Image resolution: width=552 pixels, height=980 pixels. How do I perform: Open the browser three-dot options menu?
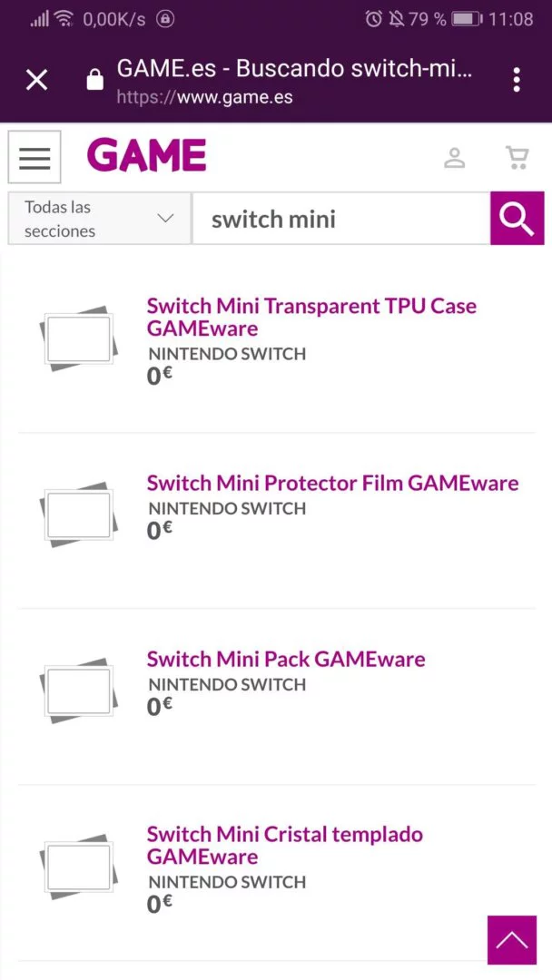point(517,80)
